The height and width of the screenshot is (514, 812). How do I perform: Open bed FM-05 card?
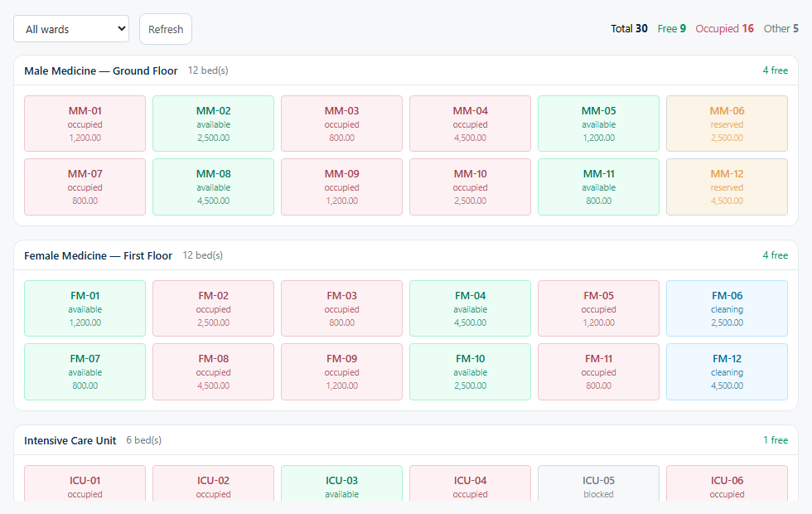(x=598, y=308)
